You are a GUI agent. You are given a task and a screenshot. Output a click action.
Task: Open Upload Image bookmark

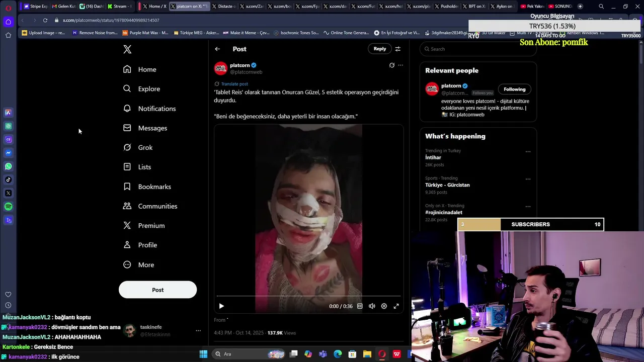pos(44,33)
